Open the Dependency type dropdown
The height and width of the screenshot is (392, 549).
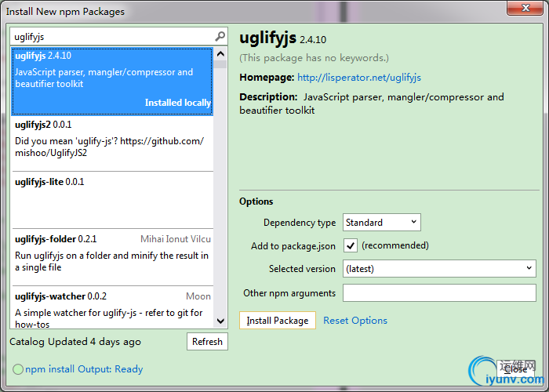coord(382,222)
